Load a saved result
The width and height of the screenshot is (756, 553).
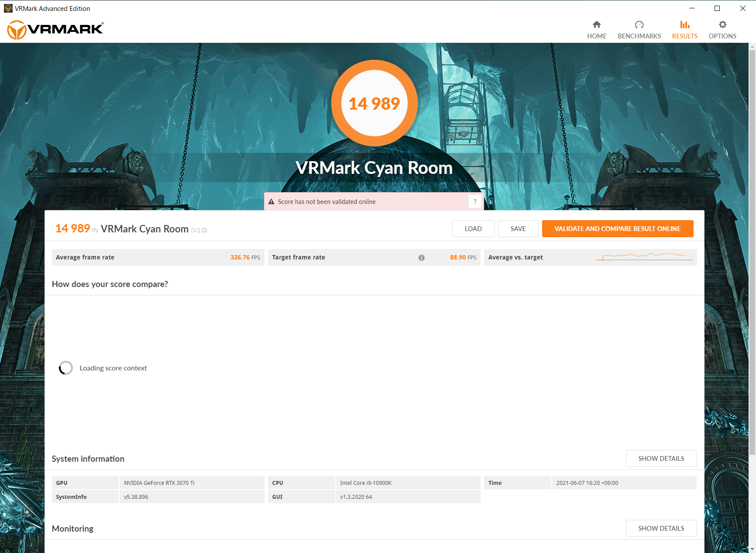click(473, 228)
